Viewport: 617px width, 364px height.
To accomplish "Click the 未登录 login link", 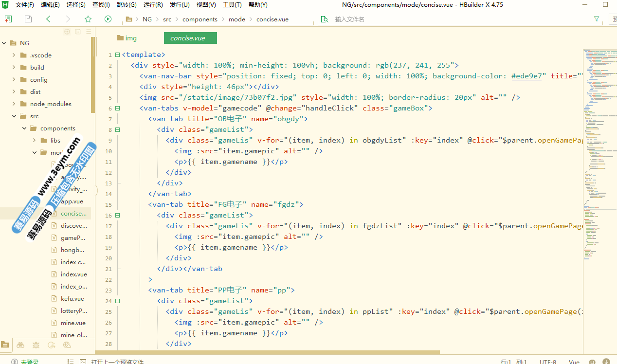I will (x=29, y=362).
